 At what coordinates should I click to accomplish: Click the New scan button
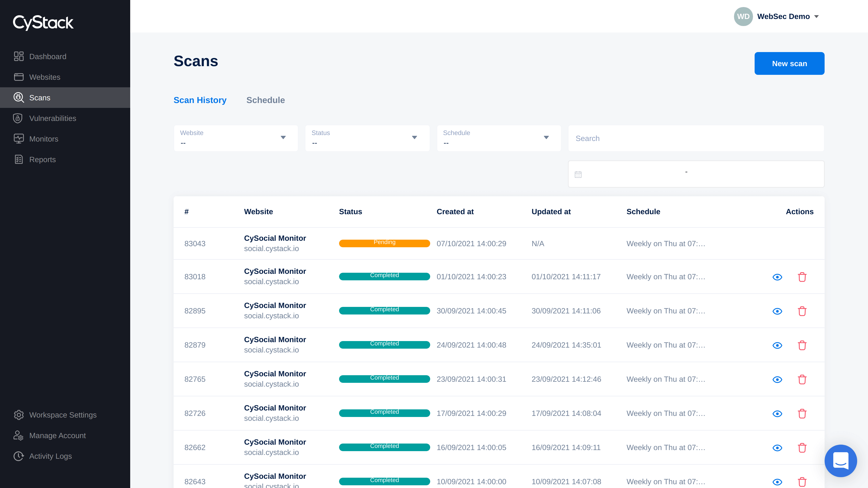click(789, 63)
